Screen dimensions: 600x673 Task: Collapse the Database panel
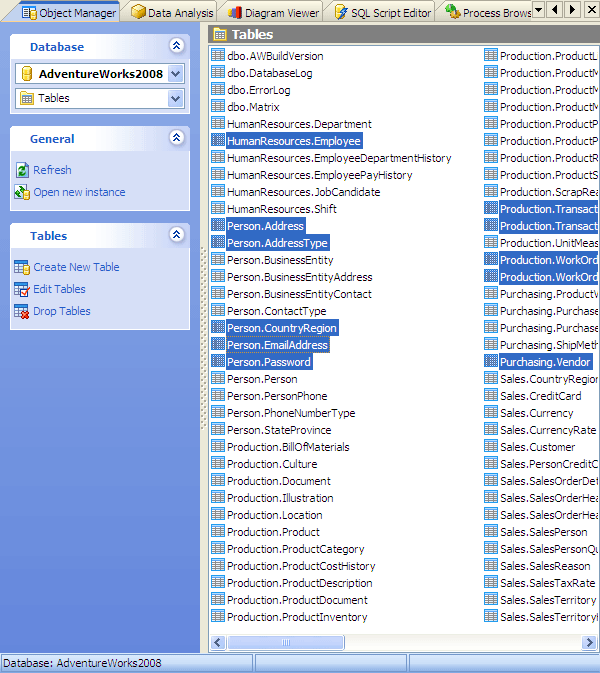(176, 45)
